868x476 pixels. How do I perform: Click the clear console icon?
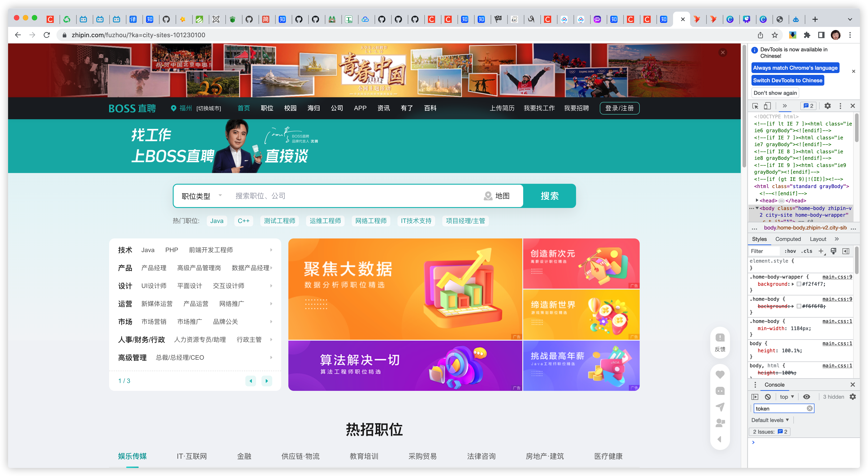(768, 397)
